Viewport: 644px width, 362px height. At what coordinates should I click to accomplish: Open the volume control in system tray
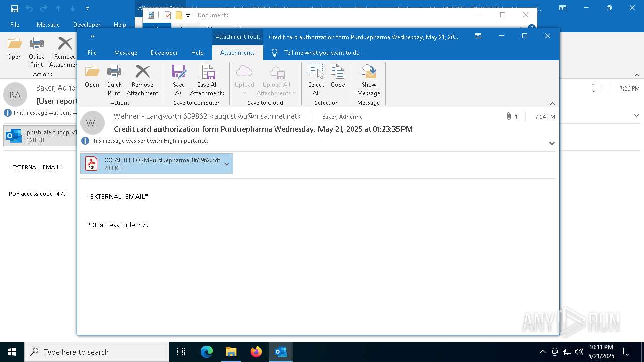coord(579,352)
